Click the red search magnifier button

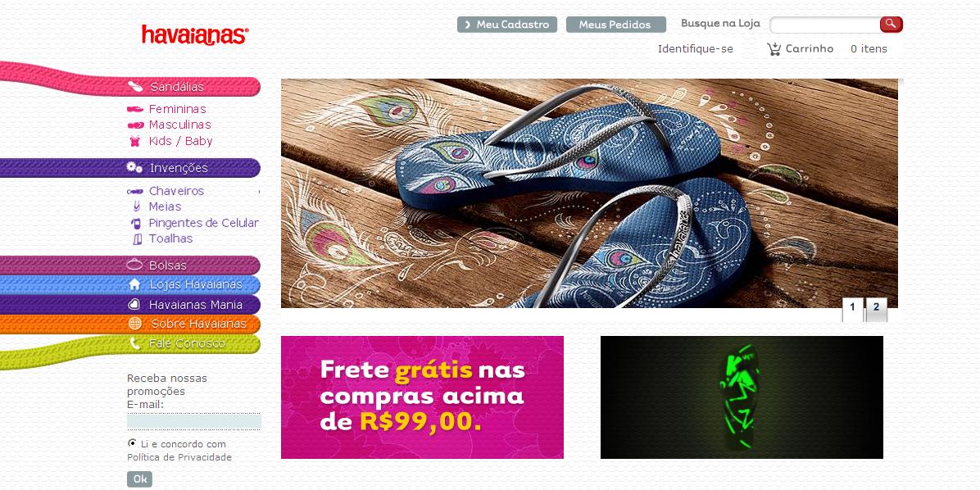pyautogui.click(x=892, y=25)
